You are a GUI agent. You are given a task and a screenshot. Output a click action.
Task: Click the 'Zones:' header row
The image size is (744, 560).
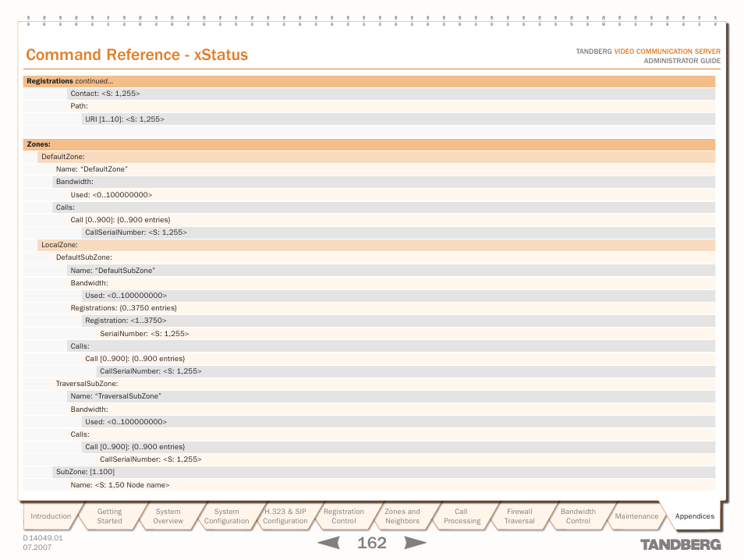(369, 144)
